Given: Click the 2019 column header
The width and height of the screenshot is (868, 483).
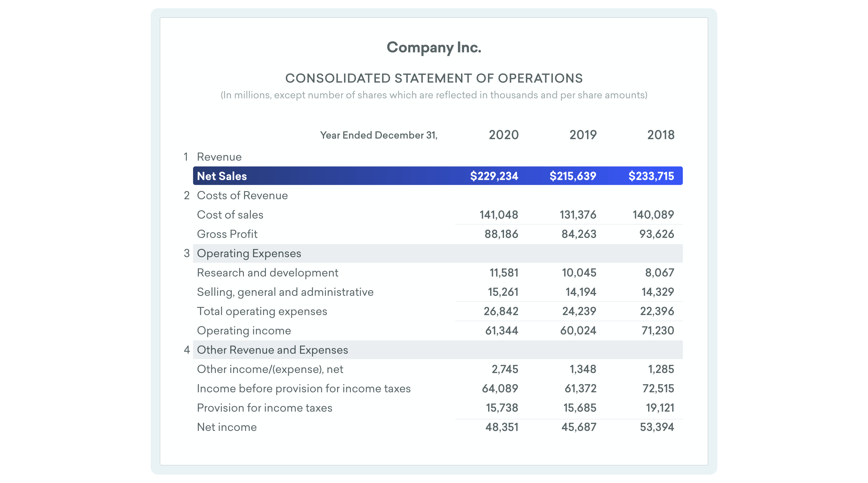Looking at the screenshot, I should tap(583, 135).
